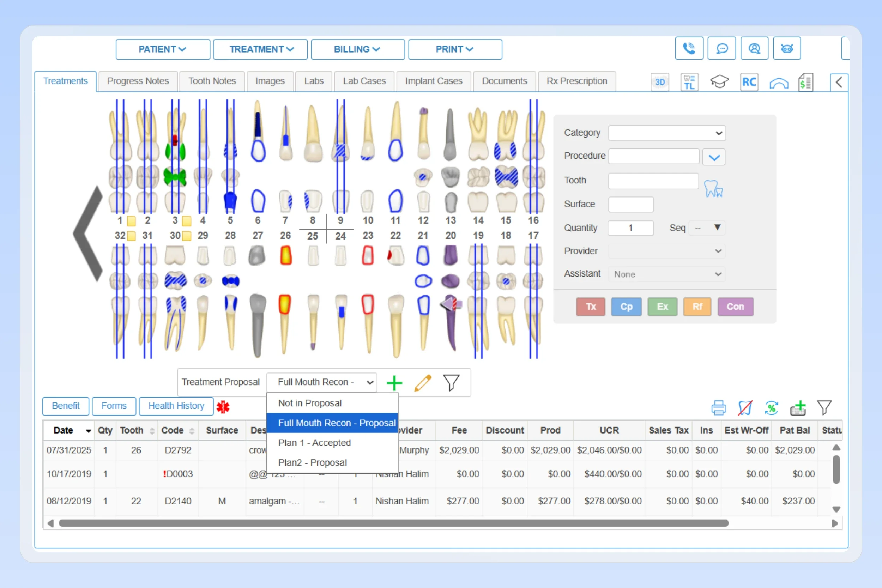Switch to the Progress Notes tab
Viewport: 882px width, 588px height.
(x=138, y=81)
